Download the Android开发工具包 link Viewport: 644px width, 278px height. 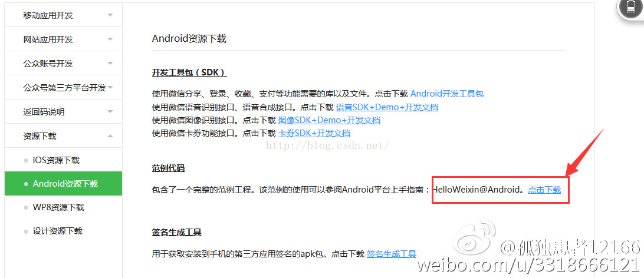coord(447,94)
